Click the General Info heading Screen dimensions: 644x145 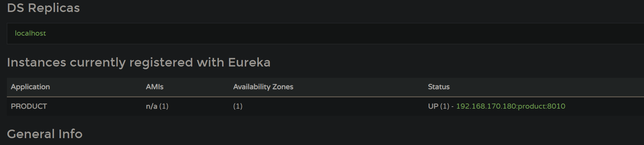(x=45, y=134)
